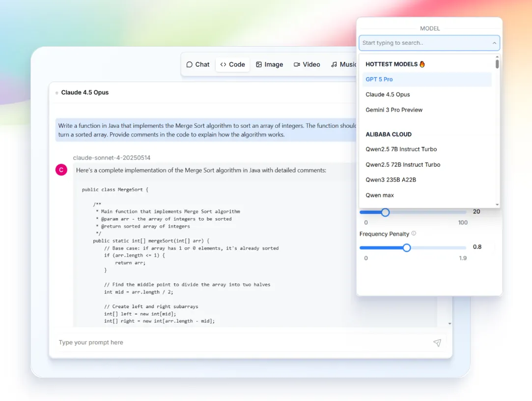Image resolution: width=532 pixels, height=401 pixels.
Task: Click the send prompt paper-plane icon
Action: 437,343
